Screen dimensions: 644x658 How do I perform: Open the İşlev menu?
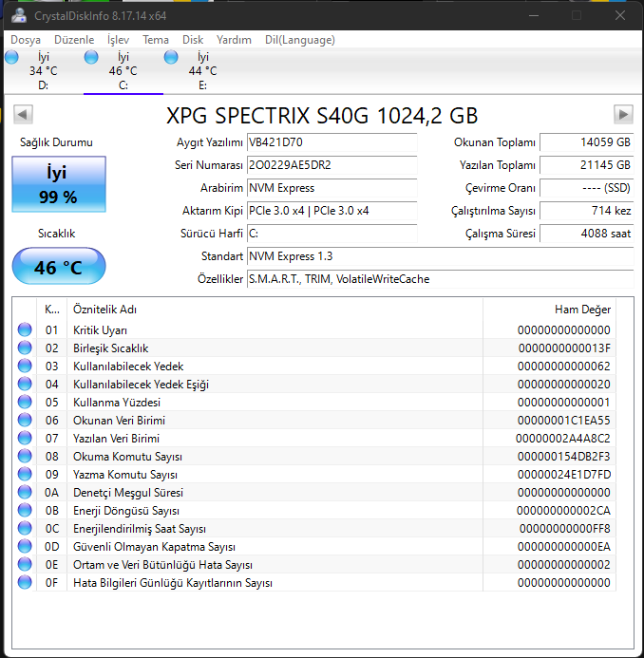click(118, 40)
